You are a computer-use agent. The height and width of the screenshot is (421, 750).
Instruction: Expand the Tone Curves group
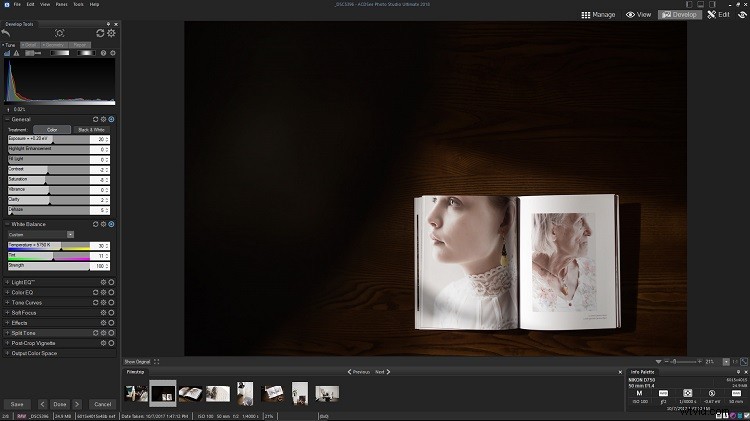(7, 302)
